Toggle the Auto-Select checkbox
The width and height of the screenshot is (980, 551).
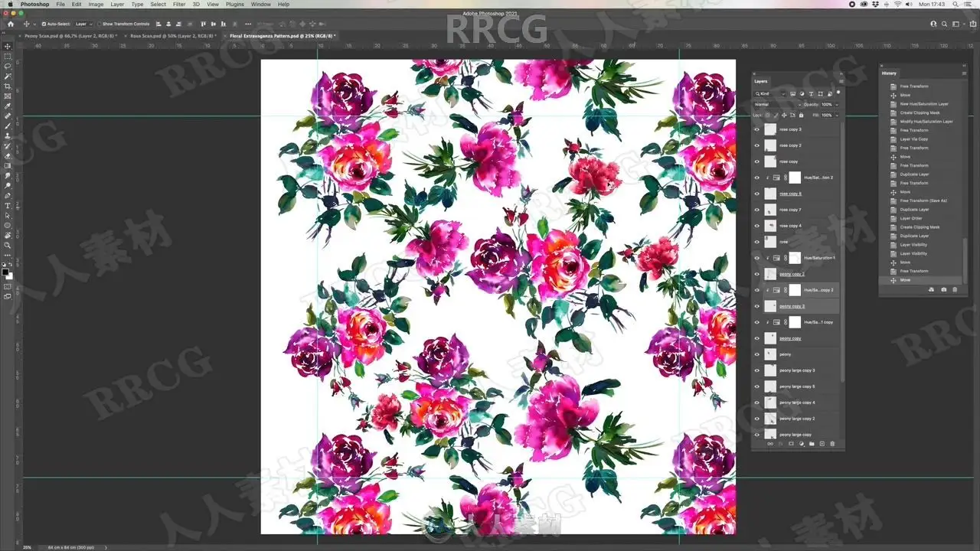coord(44,24)
